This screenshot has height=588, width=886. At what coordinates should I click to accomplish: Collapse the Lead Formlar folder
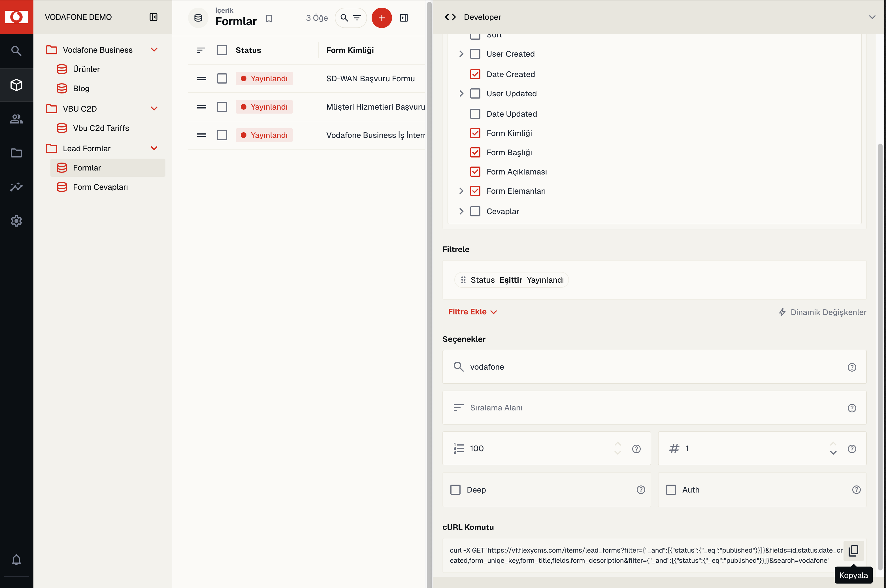pos(154,148)
